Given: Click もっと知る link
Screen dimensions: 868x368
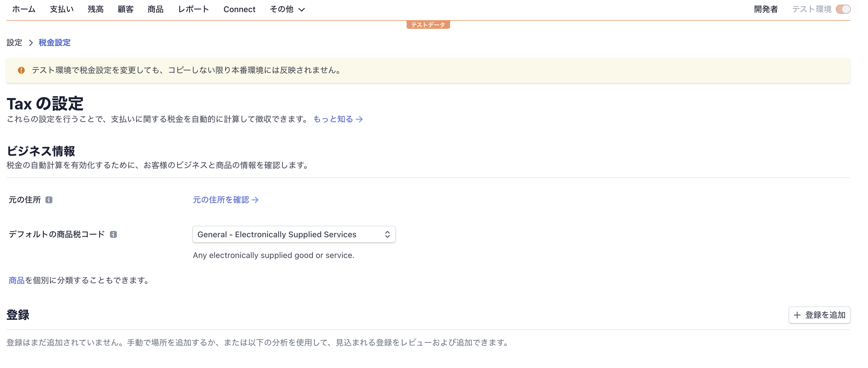Looking at the screenshot, I should click(338, 119).
